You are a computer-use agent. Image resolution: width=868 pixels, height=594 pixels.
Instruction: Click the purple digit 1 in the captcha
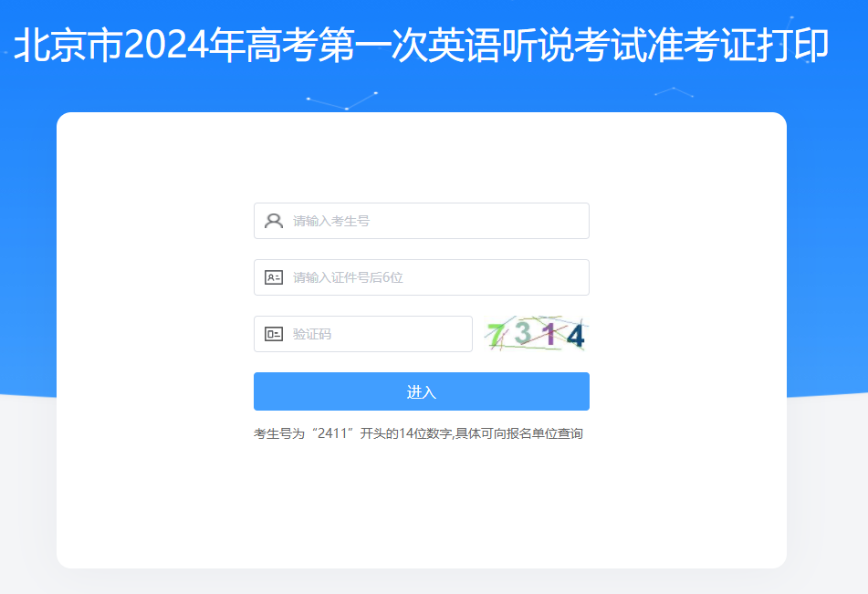(549, 334)
